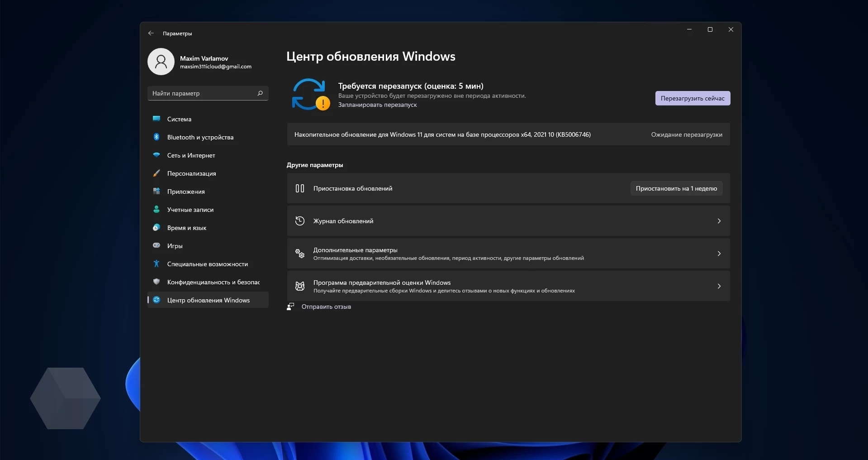This screenshot has width=868, height=460.
Task: Click the Insider program cat icon
Action: tap(300, 286)
